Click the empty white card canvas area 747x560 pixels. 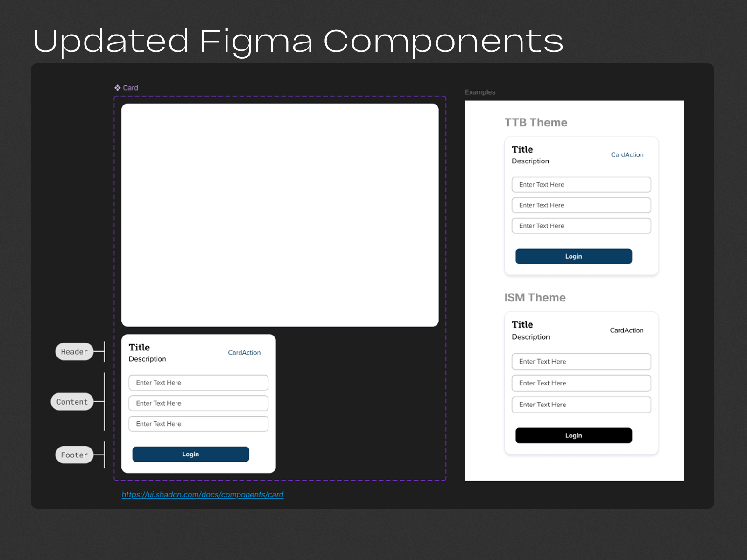tap(280, 214)
